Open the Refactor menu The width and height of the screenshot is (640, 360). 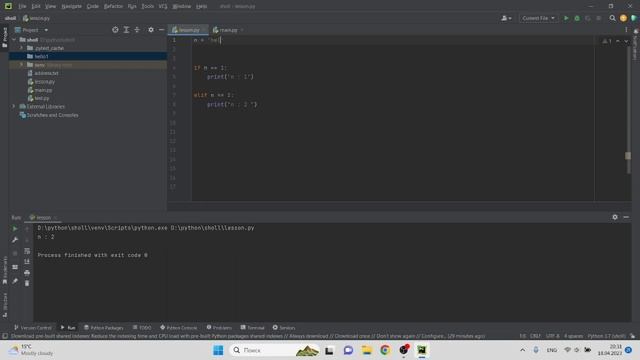tap(113, 6)
